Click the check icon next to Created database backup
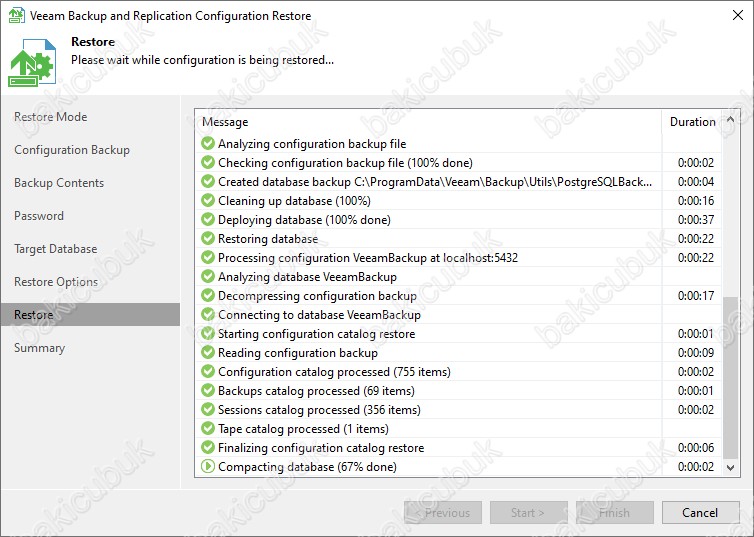Screen dimensions: 754x537 (x=208, y=181)
